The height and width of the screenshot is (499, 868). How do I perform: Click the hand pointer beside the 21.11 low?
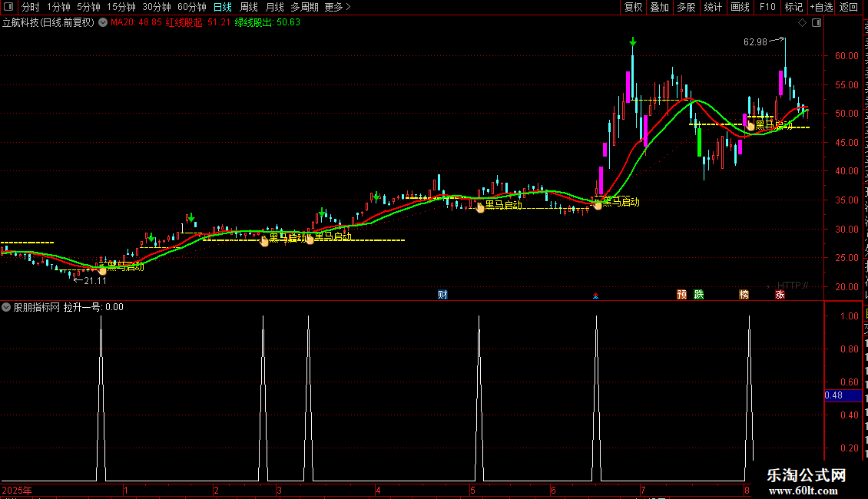click(102, 270)
